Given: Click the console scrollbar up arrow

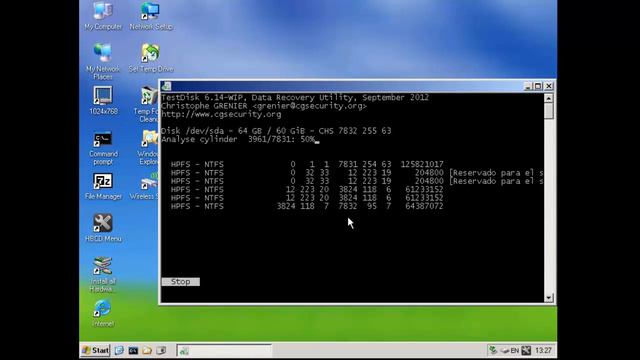Looking at the screenshot, I should tap(549, 98).
